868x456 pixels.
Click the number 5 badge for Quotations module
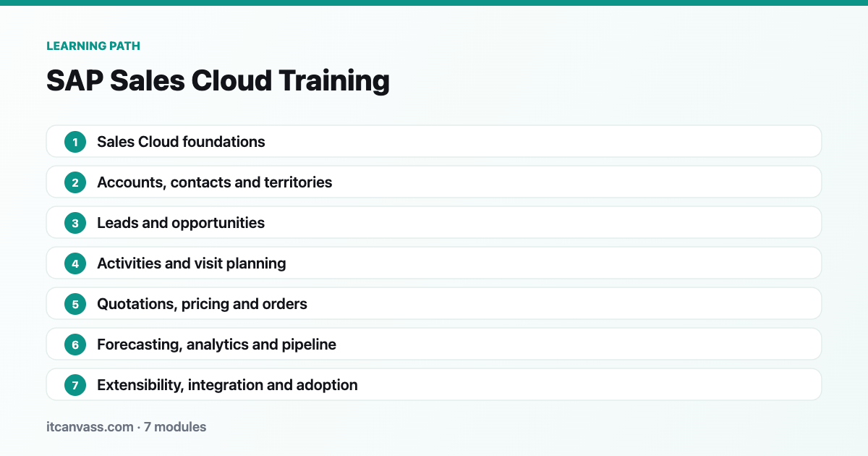click(75, 304)
